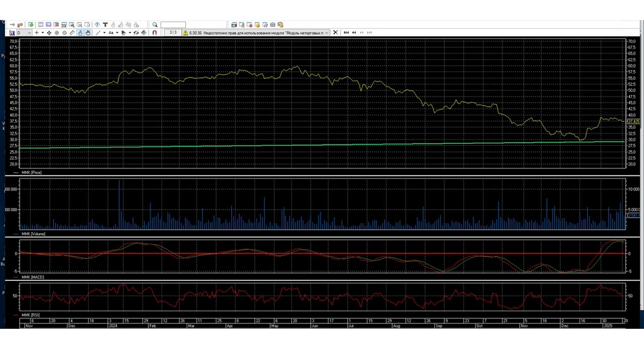This screenshot has width=644, height=362.
Task: Click the search input field beside magnifier
Action: click(173, 25)
